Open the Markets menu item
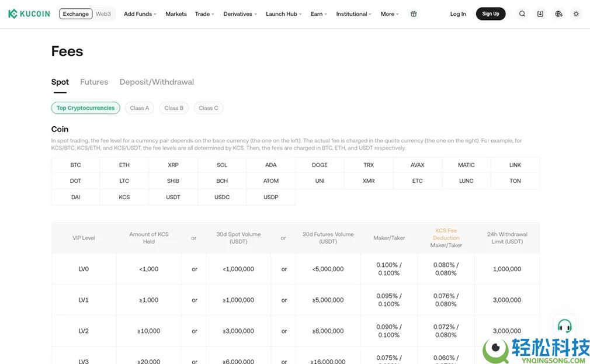Viewport: 590px width, 364px height. pos(176,14)
